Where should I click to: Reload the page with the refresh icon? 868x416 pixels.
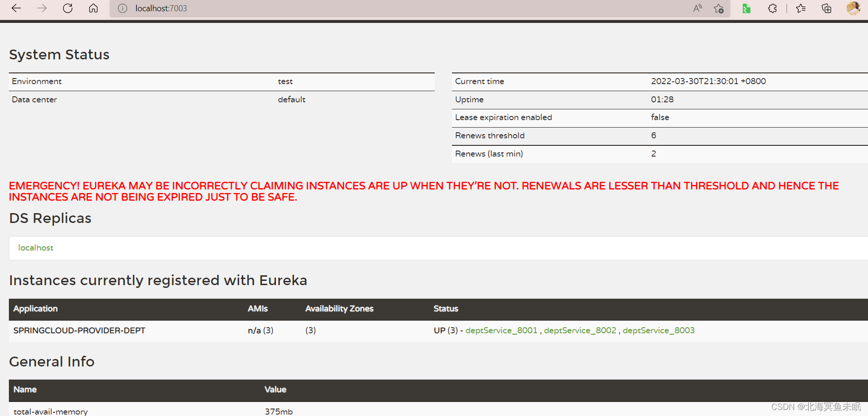point(68,8)
